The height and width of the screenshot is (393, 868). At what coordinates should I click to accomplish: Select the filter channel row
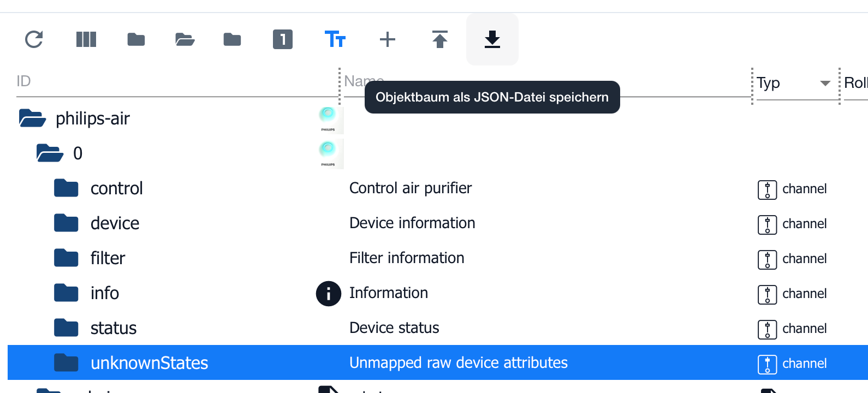tap(438, 258)
